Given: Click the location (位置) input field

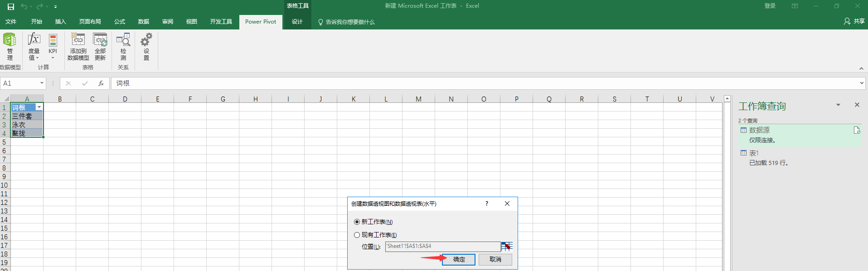Looking at the screenshot, I should coord(443,246).
